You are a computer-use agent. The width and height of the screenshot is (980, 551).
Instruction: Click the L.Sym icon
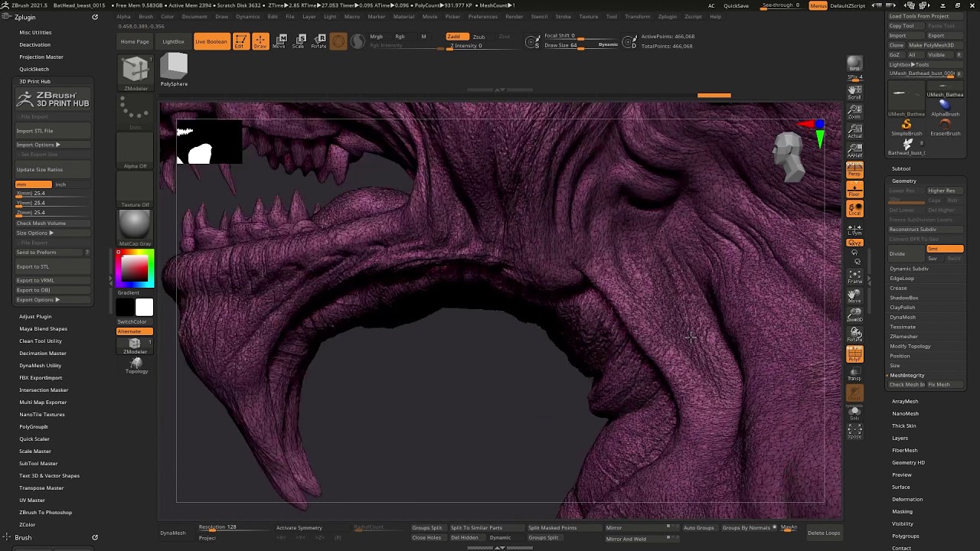click(x=854, y=229)
